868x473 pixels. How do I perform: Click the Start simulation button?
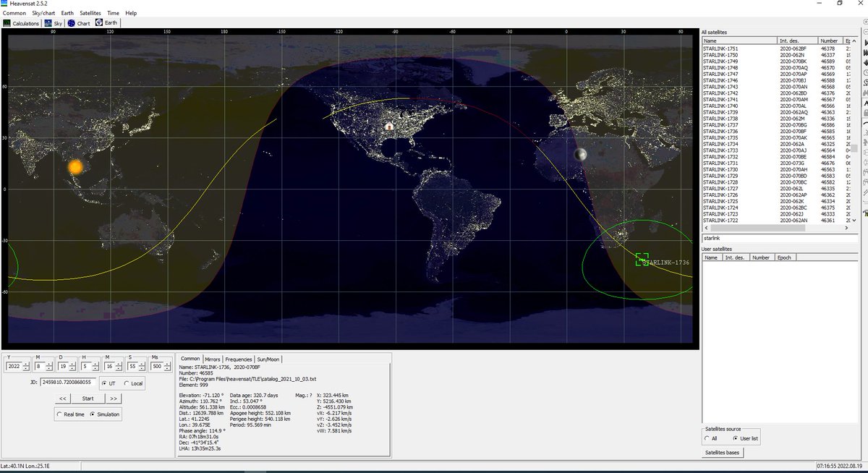tap(88, 399)
